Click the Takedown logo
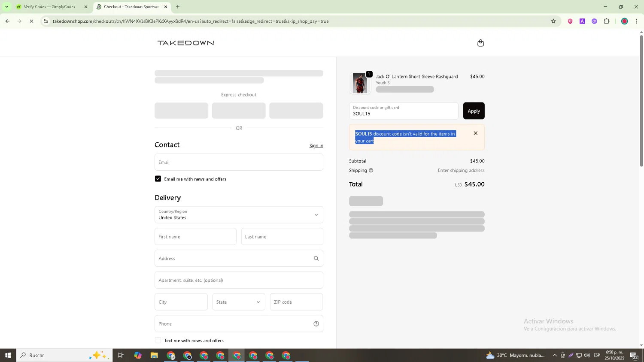 185,43
